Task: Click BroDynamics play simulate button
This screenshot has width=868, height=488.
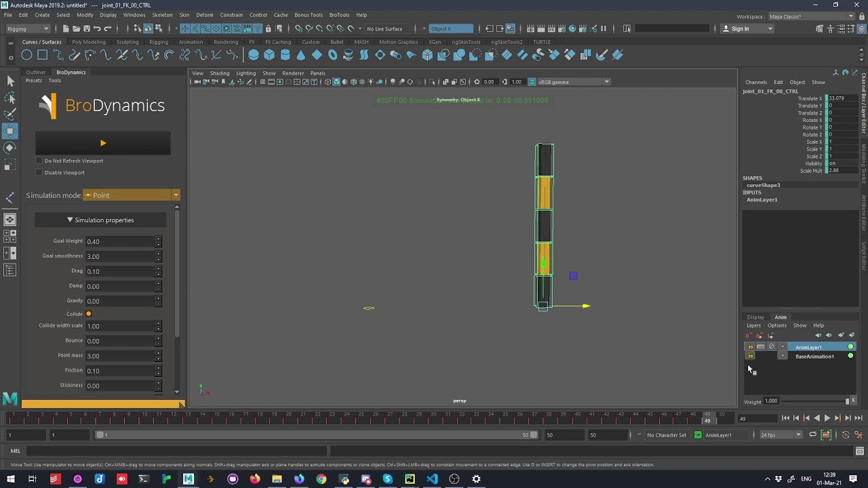Action: (103, 143)
